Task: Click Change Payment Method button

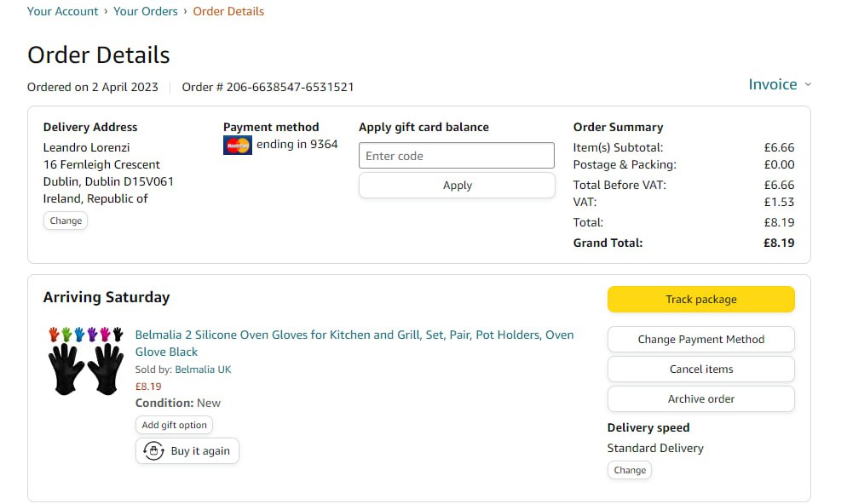Action: [700, 339]
